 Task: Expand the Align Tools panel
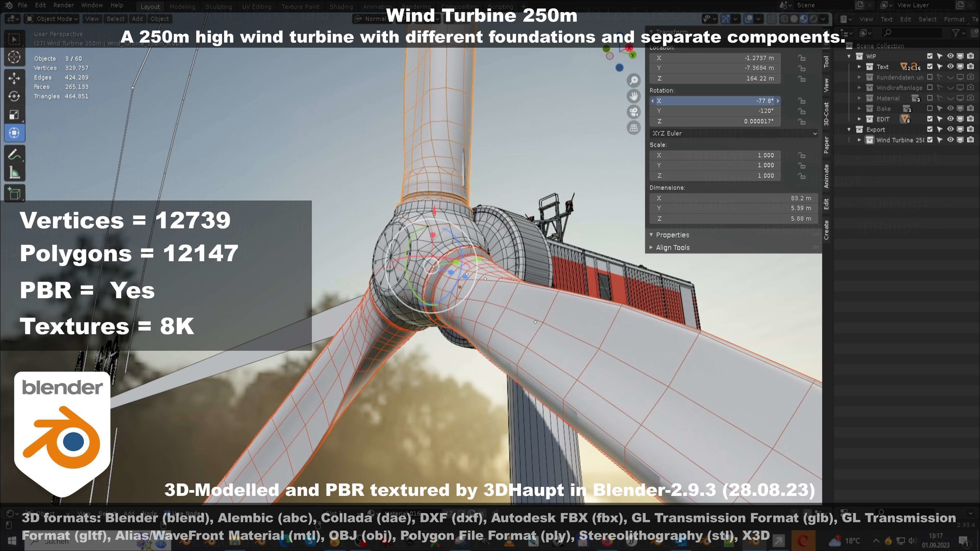pos(672,247)
